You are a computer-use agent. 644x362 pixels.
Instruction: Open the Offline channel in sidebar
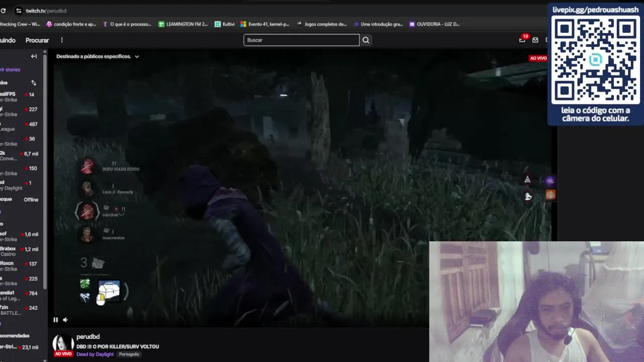20,200
